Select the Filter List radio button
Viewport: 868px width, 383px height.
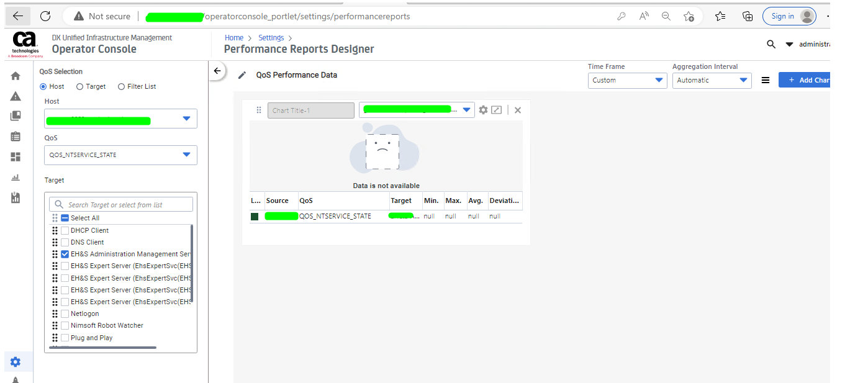pyautogui.click(x=122, y=87)
